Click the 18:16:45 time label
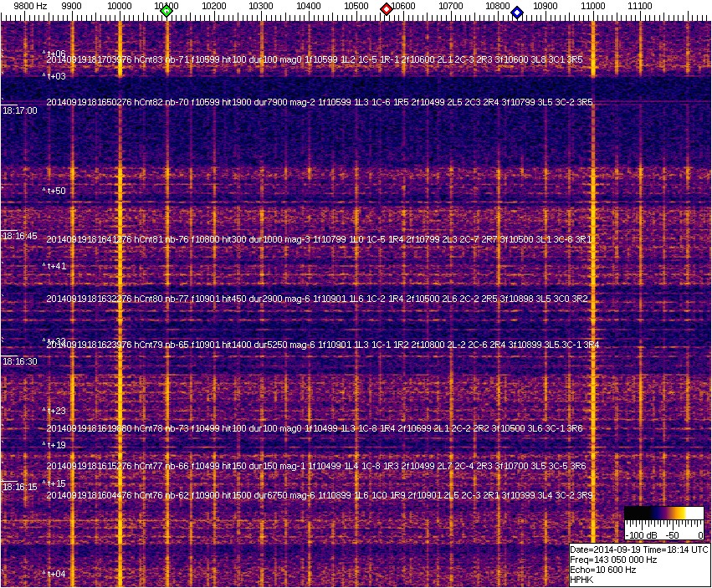 pos(19,237)
